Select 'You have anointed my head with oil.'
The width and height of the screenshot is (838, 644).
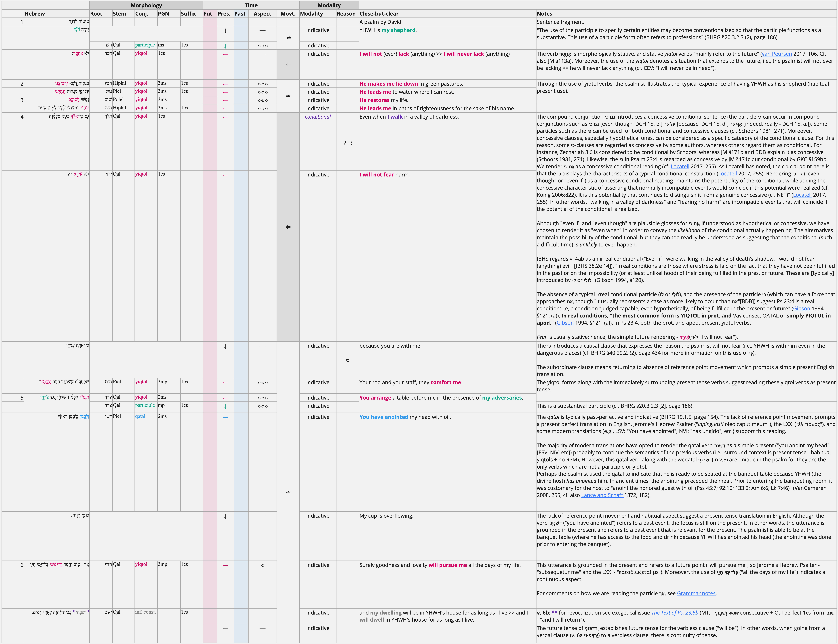(x=448, y=462)
